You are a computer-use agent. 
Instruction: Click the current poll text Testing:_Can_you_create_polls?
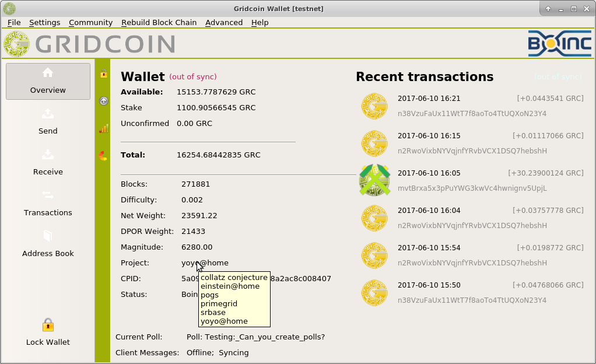point(265,337)
